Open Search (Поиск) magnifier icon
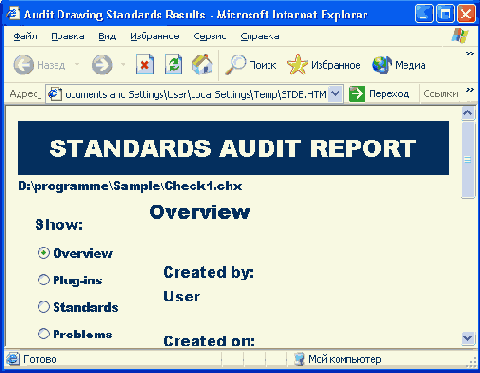The image size is (480, 373). click(x=235, y=64)
